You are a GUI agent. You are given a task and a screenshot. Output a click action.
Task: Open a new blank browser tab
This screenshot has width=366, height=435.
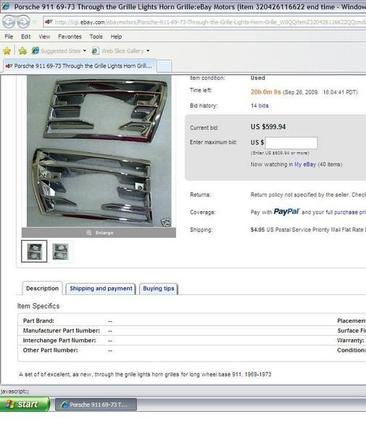(164, 66)
